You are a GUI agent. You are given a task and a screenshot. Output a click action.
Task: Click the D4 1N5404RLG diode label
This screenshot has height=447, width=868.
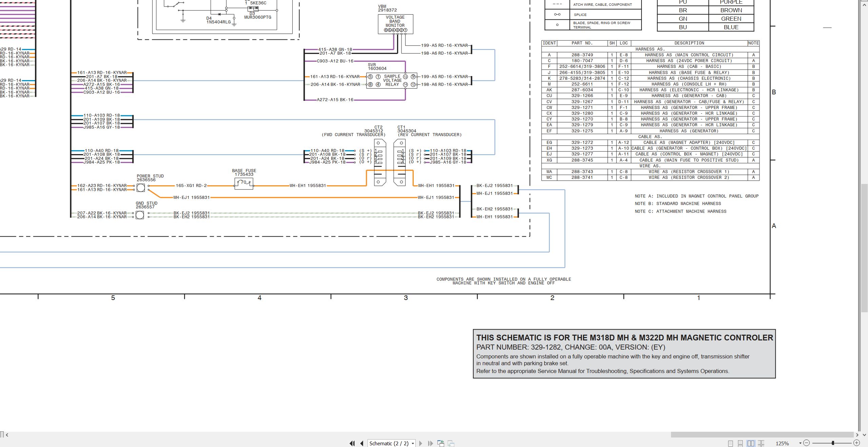point(218,20)
